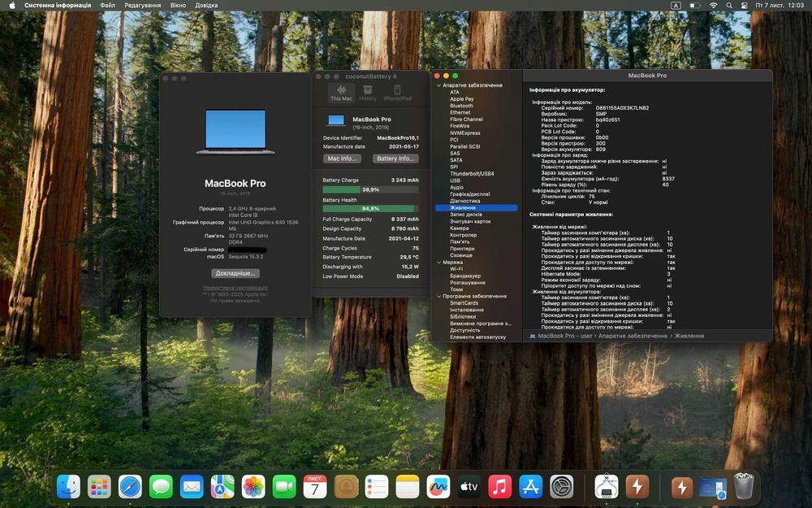
Task: Select NVMExpress in the sidebar
Action: [x=465, y=133]
